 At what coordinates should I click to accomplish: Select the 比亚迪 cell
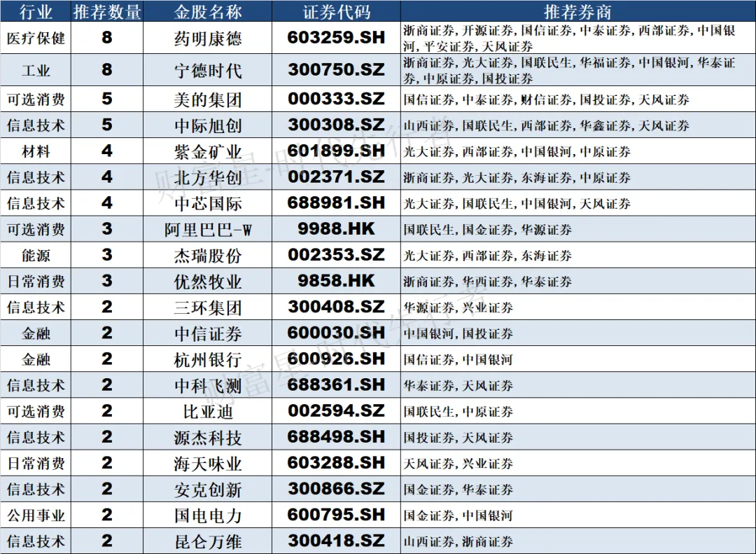click(x=207, y=412)
